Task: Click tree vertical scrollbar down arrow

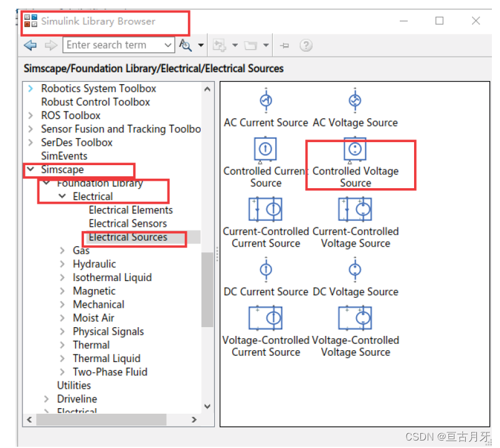Action: click(207, 406)
